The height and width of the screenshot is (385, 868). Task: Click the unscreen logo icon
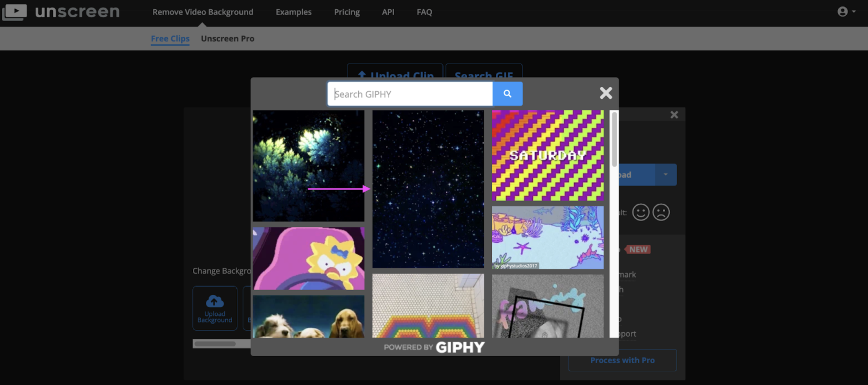coord(14,11)
